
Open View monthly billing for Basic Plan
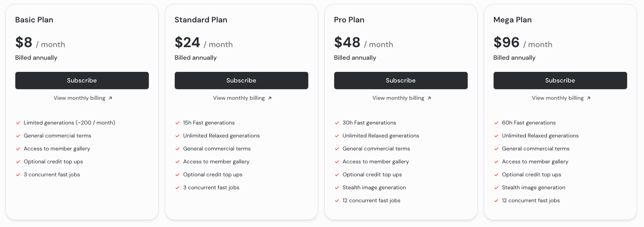(x=80, y=98)
